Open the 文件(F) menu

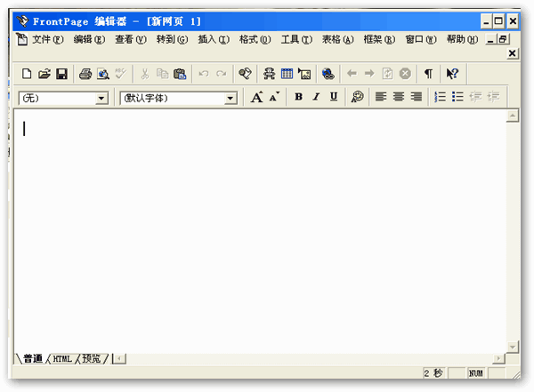(x=48, y=39)
